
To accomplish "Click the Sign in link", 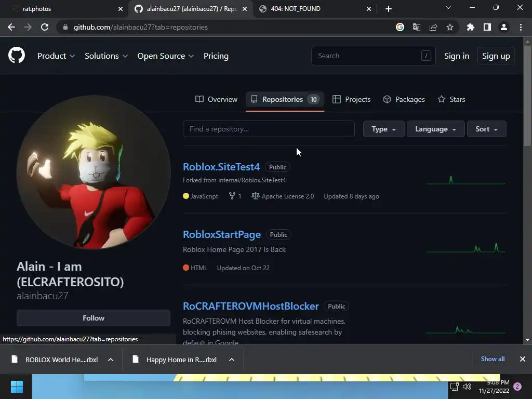I will (457, 56).
